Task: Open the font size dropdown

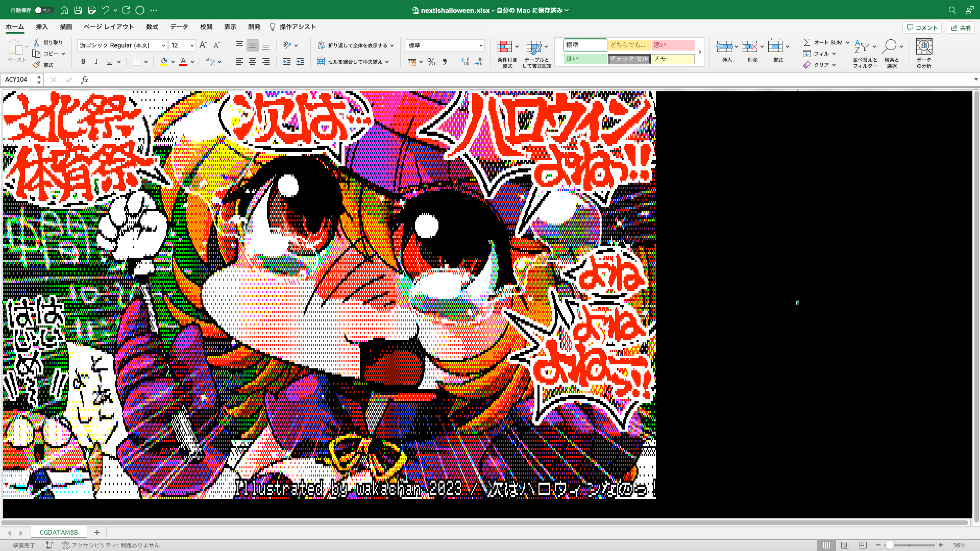Action: coord(192,45)
